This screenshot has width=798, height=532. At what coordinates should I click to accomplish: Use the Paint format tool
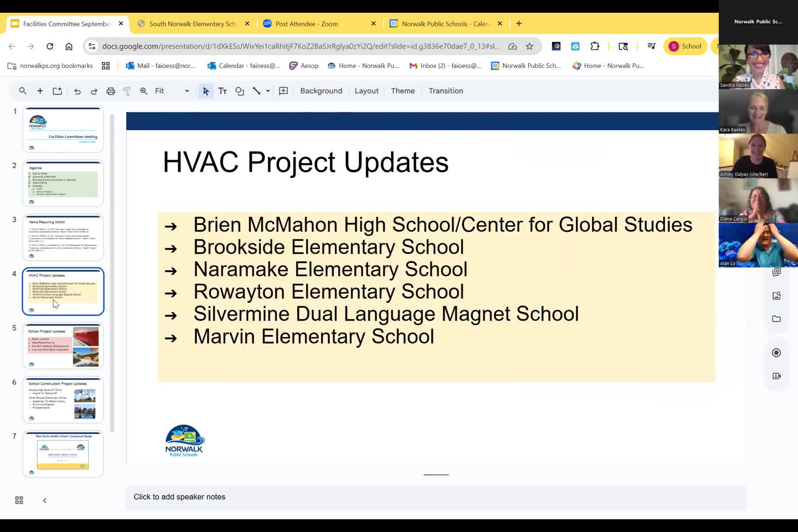(127, 91)
